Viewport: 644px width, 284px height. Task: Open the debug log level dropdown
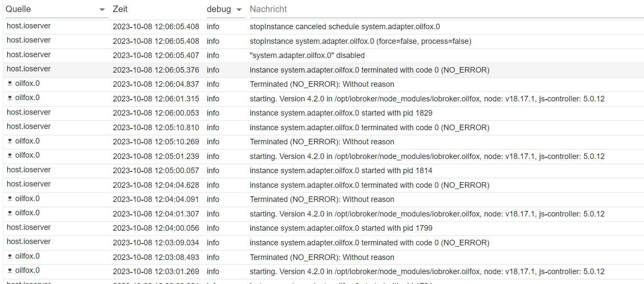tap(225, 9)
